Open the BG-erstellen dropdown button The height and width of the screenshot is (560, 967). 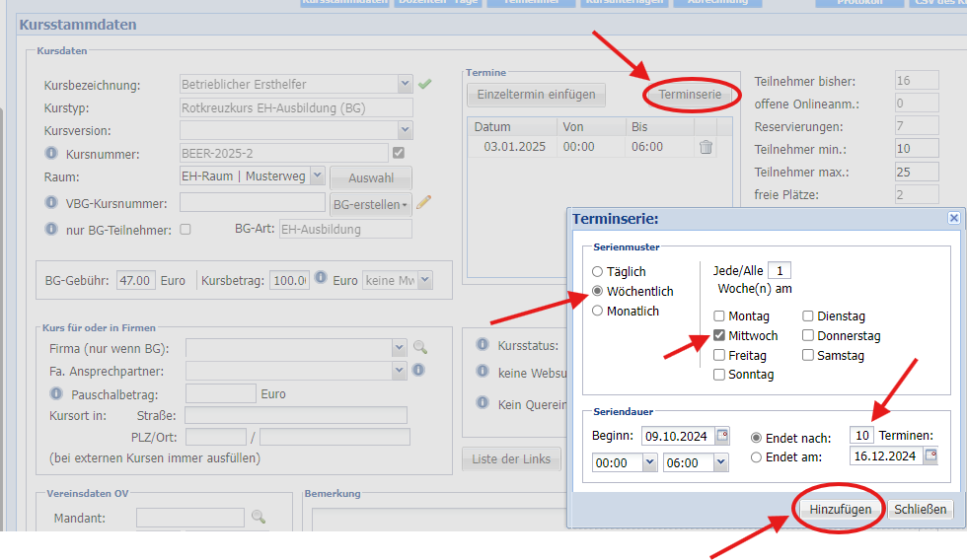click(x=370, y=204)
